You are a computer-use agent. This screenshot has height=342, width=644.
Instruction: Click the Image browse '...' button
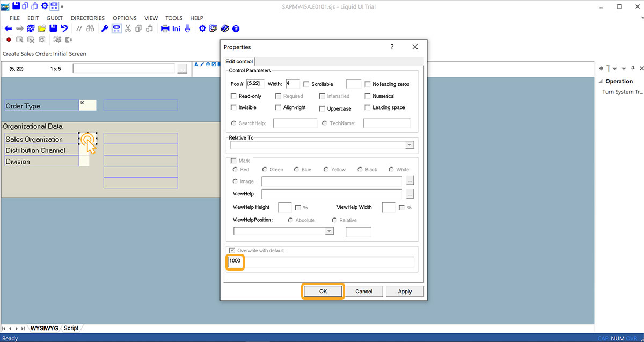pos(410,181)
